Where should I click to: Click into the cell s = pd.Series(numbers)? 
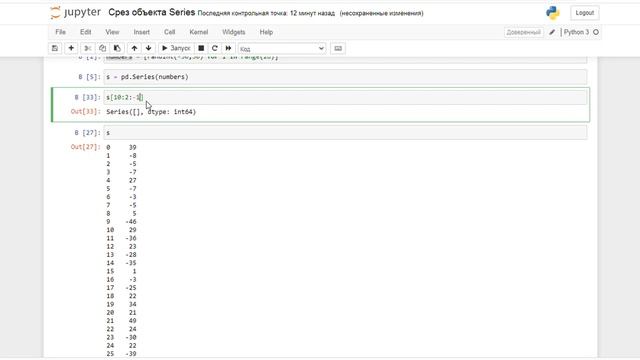tap(345, 77)
